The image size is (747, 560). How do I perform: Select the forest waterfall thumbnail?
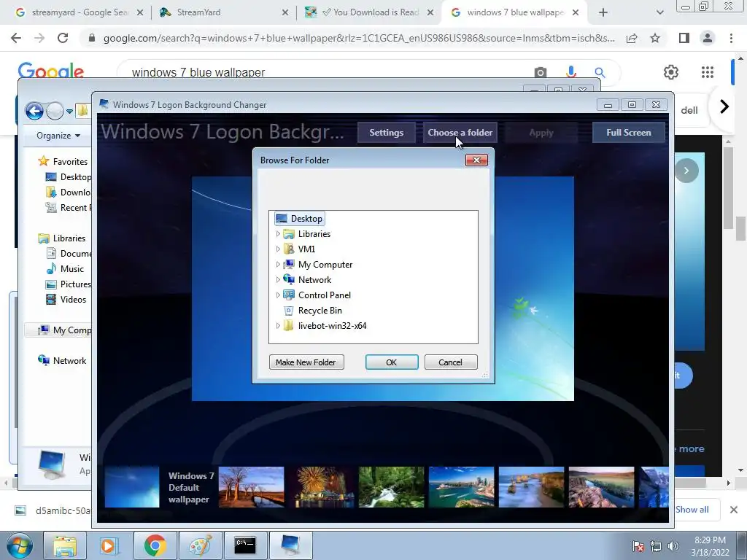(391, 486)
